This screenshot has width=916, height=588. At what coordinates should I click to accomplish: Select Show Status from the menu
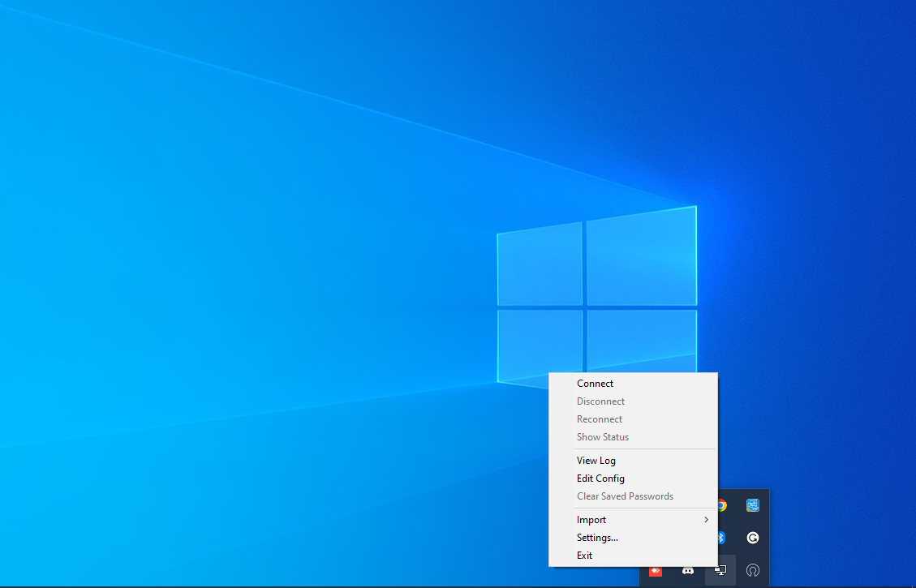pos(603,437)
